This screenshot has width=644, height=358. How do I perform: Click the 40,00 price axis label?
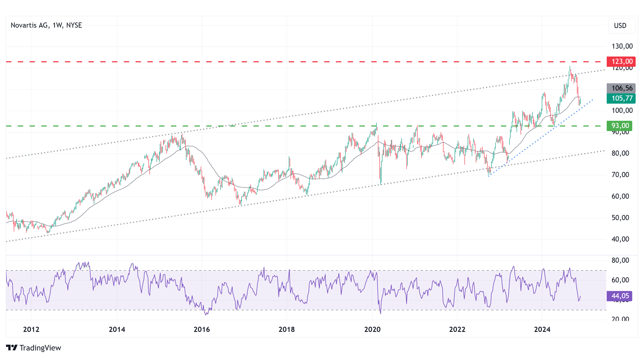click(x=620, y=239)
